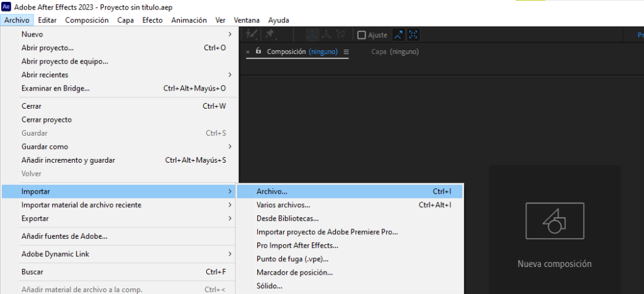This screenshot has height=294, width=644.
Task: Select Marcador de posición...
Action: point(350,272)
